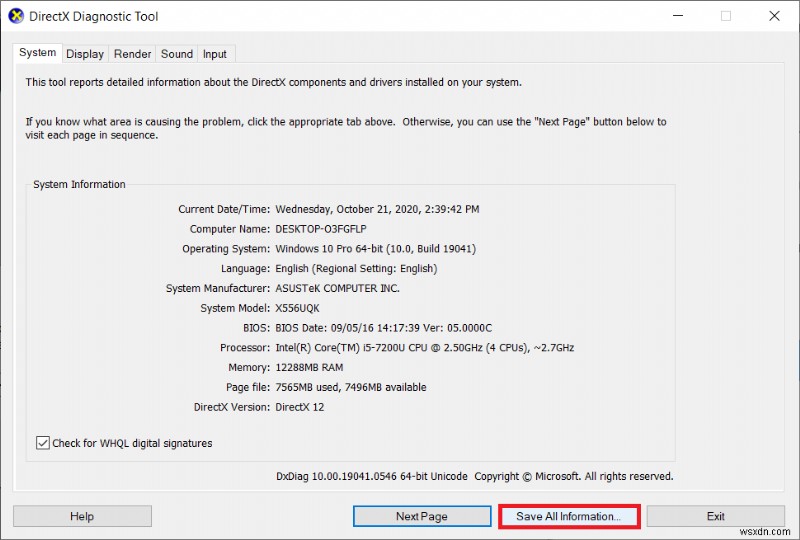Click the BIOS: field label

pos(257,328)
